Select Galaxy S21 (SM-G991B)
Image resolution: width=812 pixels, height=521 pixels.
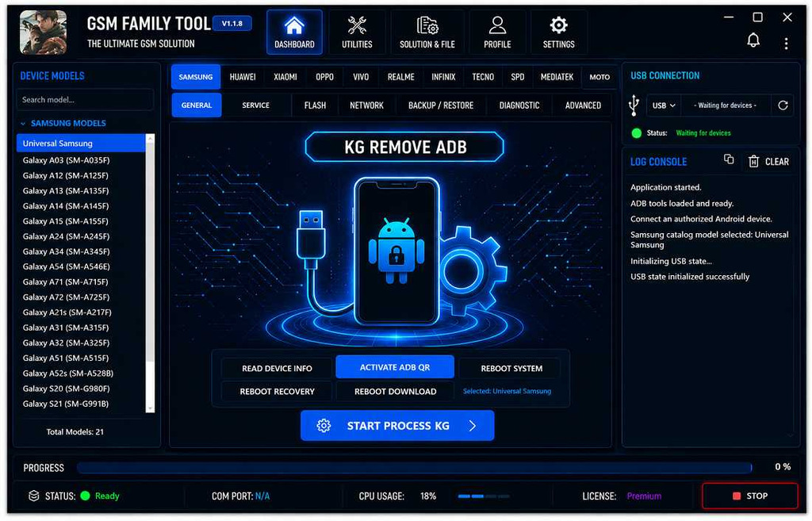[81, 404]
